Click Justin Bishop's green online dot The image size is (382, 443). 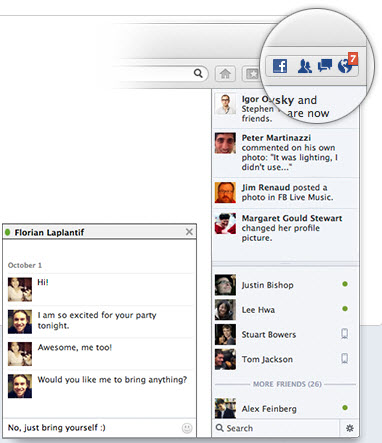coord(345,284)
